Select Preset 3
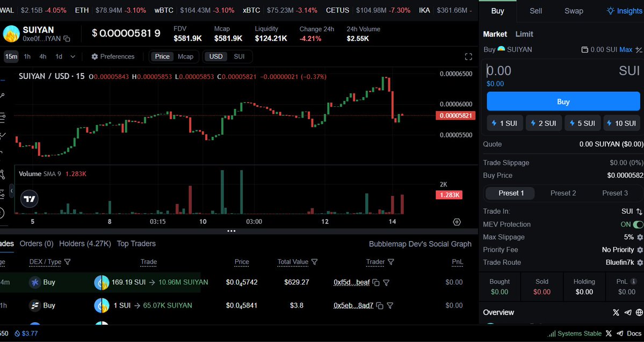The width and height of the screenshot is (644, 342). tap(615, 193)
